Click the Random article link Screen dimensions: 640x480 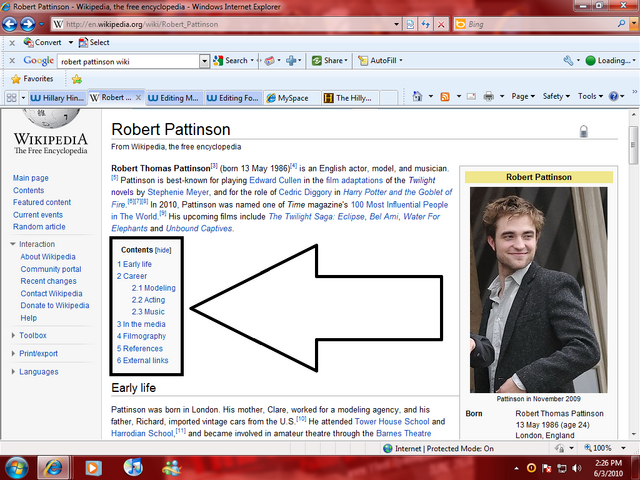[39, 227]
